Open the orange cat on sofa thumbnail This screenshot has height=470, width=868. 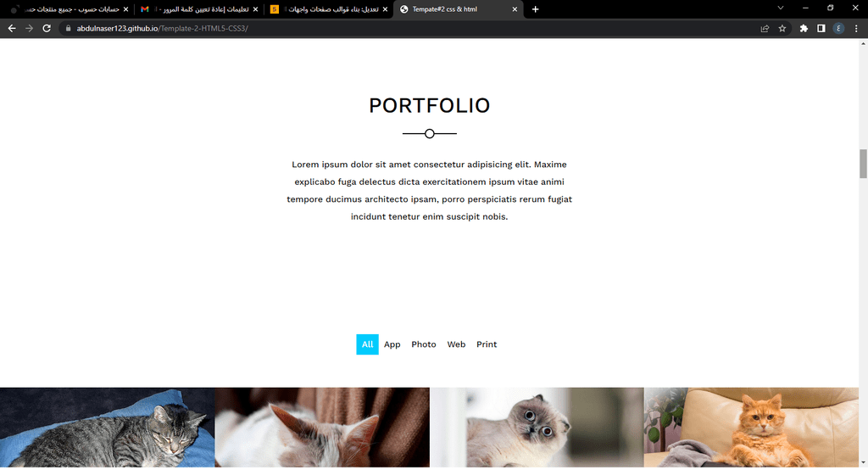tap(751, 428)
